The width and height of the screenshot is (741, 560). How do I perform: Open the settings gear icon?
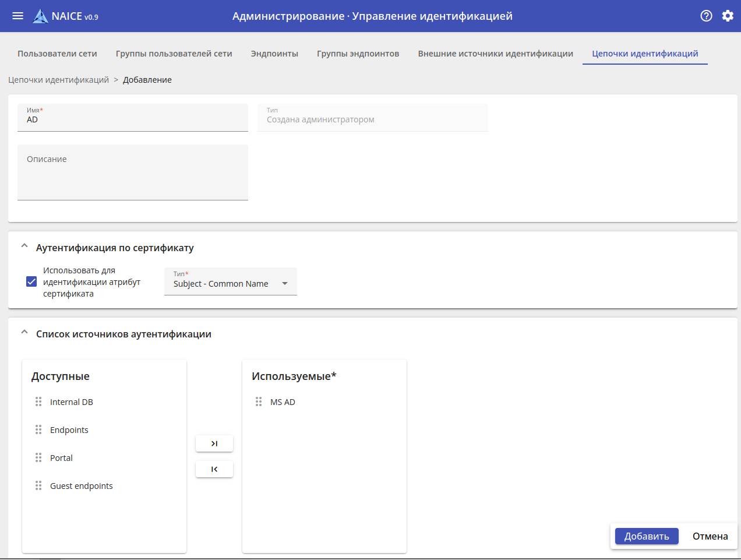pyautogui.click(x=728, y=16)
